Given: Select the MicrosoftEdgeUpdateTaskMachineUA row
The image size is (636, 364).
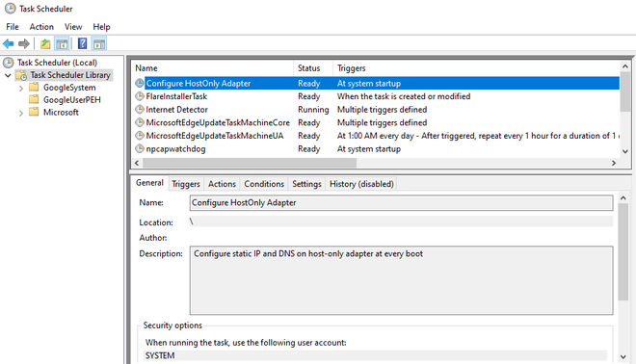Looking at the screenshot, I should 376,136.
